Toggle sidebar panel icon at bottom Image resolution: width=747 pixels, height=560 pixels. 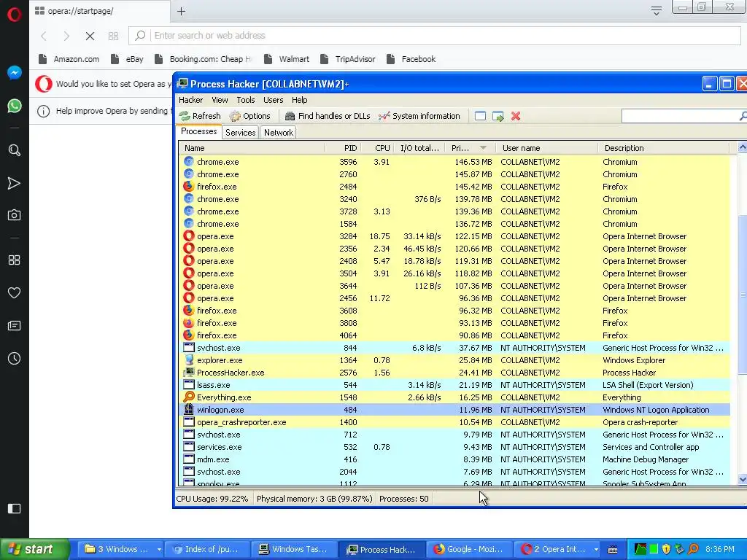pyautogui.click(x=15, y=508)
